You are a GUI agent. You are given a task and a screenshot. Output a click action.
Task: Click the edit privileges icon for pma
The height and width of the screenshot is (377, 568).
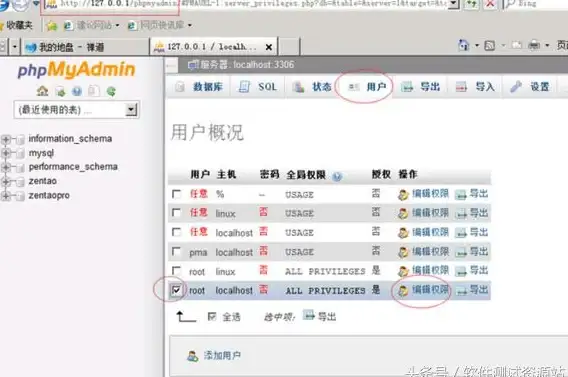pyautogui.click(x=403, y=252)
